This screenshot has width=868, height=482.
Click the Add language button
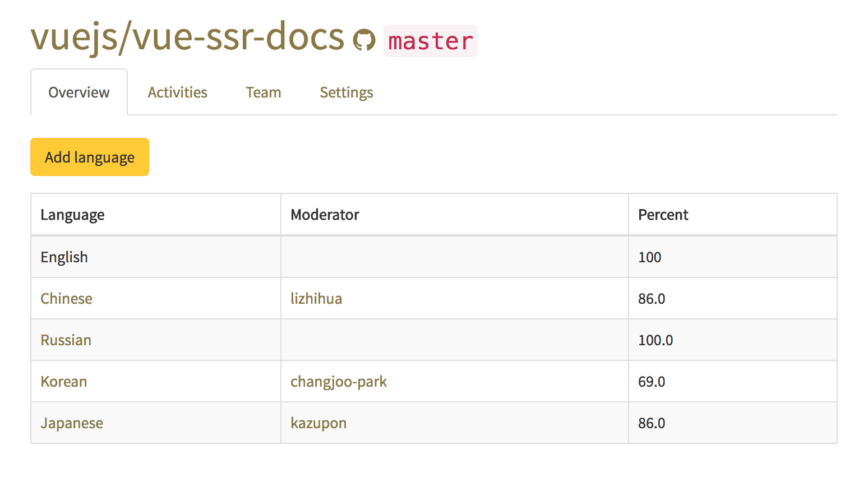[90, 157]
